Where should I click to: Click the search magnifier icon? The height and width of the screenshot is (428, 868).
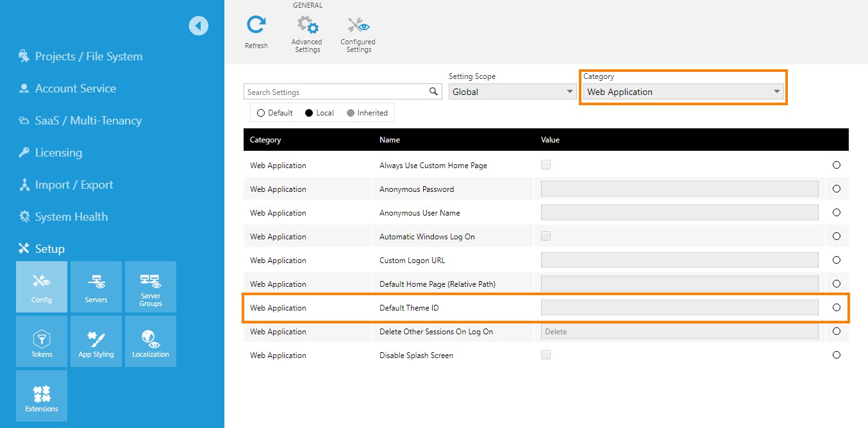click(x=433, y=91)
